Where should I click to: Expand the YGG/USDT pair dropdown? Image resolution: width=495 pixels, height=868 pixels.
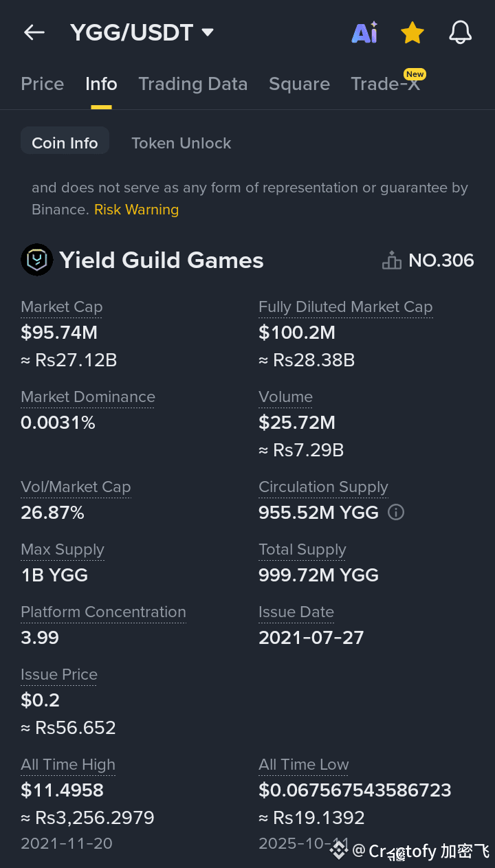coord(207,32)
